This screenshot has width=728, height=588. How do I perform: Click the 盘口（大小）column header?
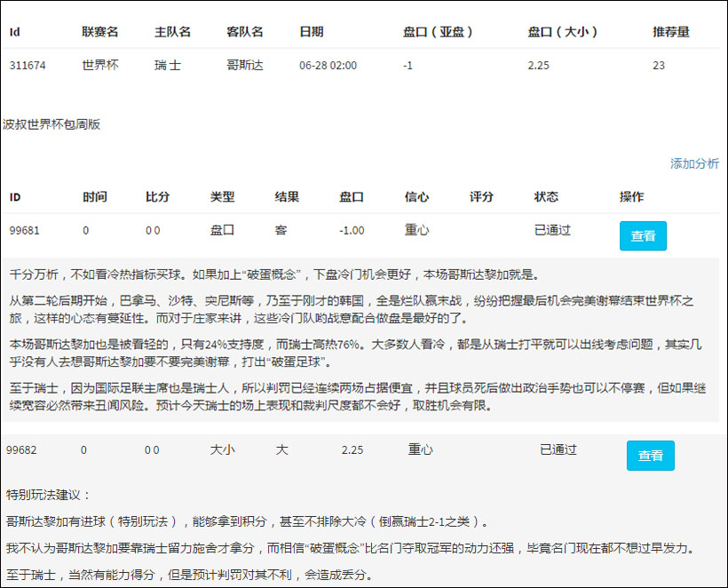click(562, 32)
